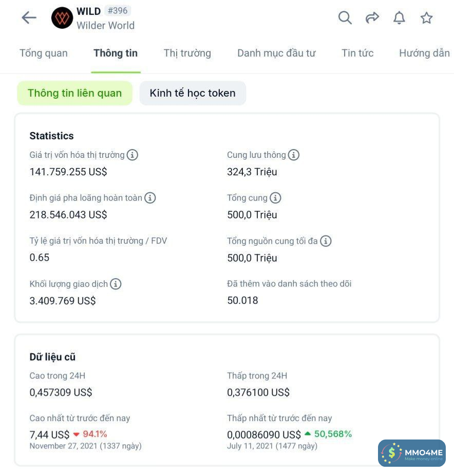
Task: Tap info icon next to Tổng cung
Action: [275, 198]
